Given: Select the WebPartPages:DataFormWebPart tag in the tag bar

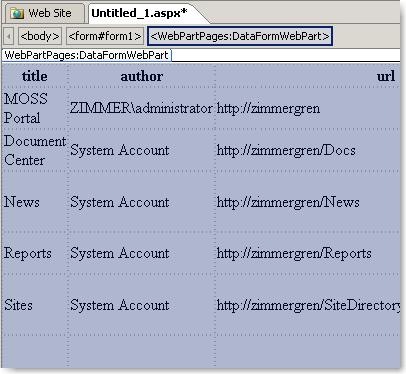Looking at the screenshot, I should pyautogui.click(x=240, y=36).
